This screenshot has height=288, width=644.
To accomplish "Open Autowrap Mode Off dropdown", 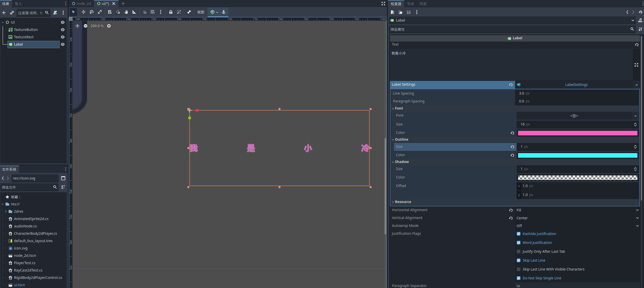I will [577, 226].
